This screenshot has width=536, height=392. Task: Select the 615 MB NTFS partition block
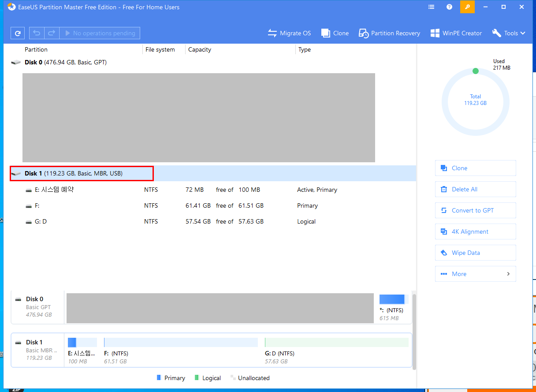(394, 307)
